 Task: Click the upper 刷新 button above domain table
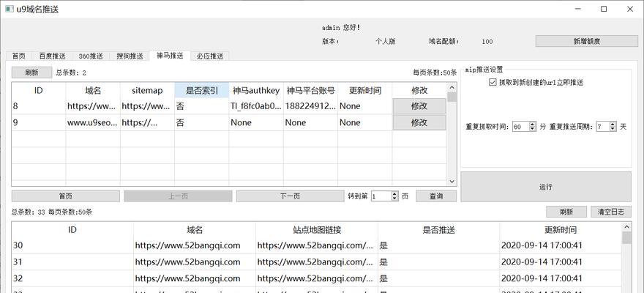pyautogui.click(x=31, y=73)
